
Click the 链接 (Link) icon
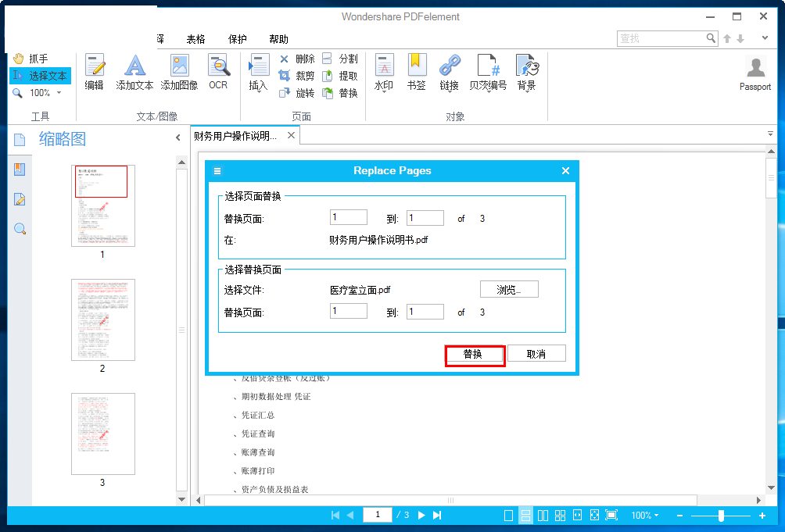(x=449, y=73)
